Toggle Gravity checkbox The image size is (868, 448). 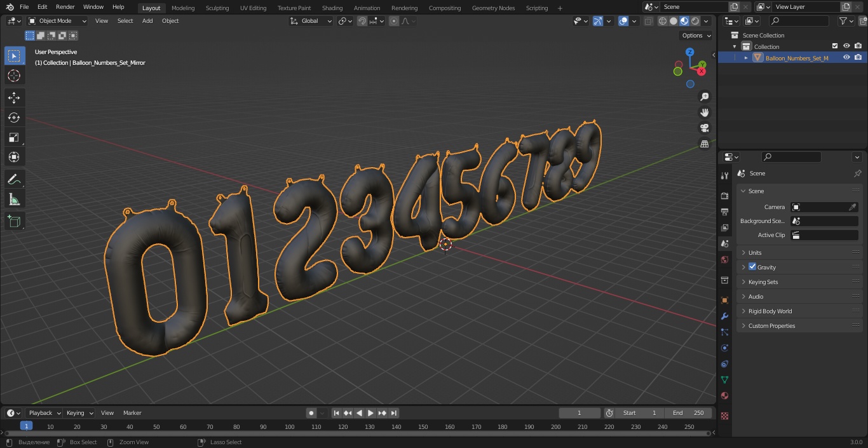(x=752, y=267)
